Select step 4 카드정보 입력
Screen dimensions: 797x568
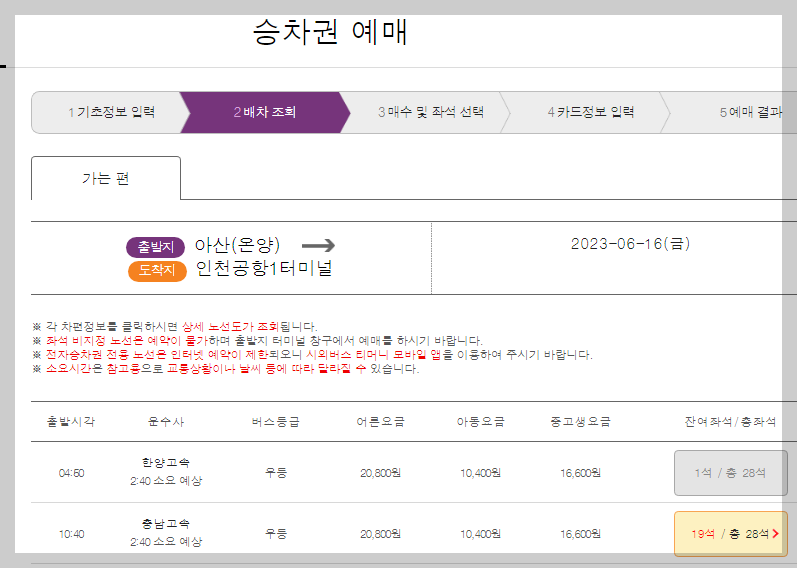coord(591,112)
